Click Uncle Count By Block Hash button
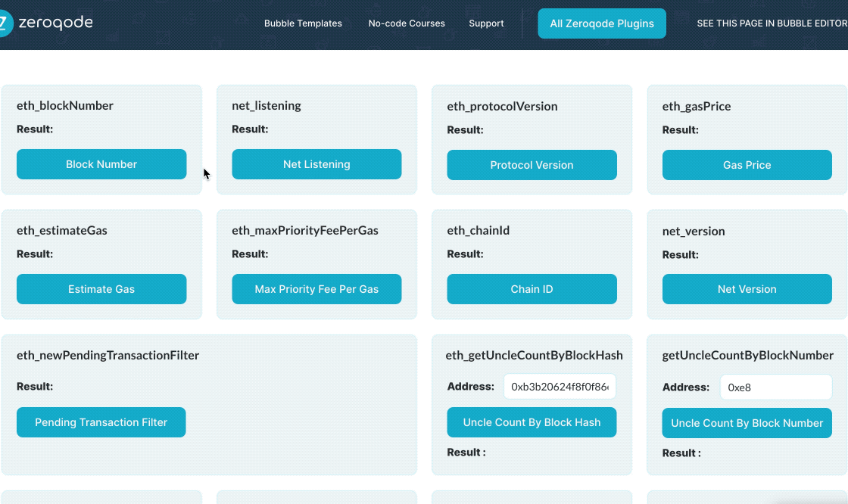 532,422
